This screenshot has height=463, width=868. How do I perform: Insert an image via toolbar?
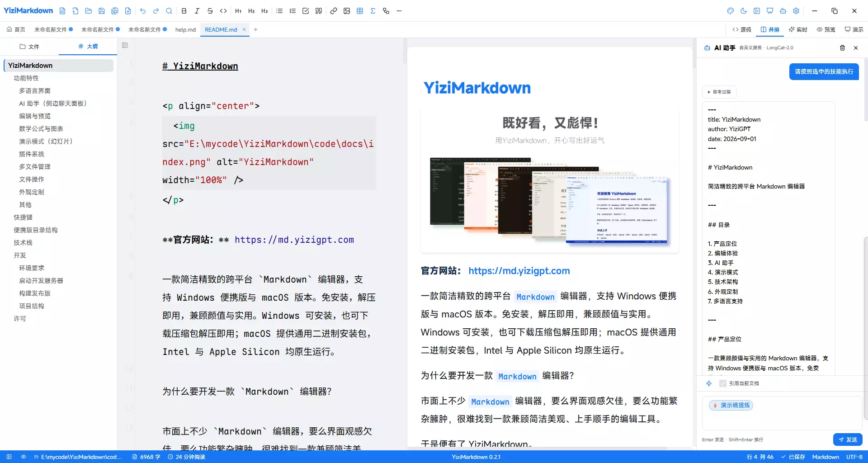347,11
